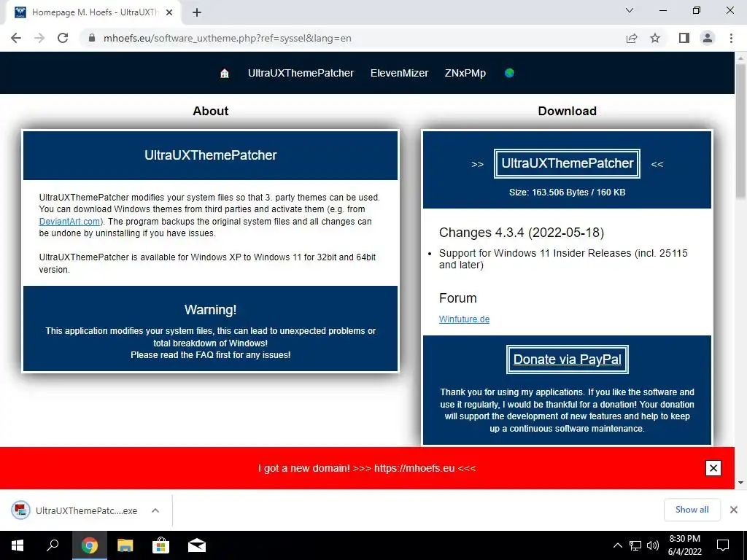747x560 pixels.
Task: Close the downloads bar
Action: click(734, 510)
